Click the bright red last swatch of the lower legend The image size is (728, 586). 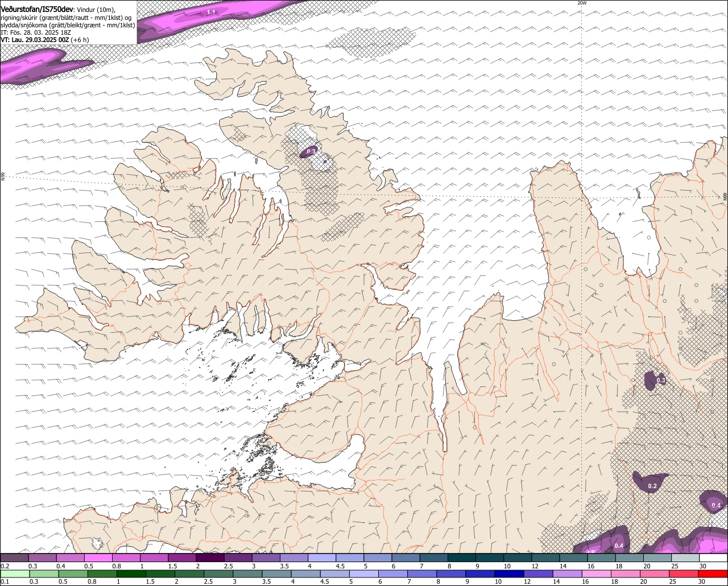pos(713,573)
